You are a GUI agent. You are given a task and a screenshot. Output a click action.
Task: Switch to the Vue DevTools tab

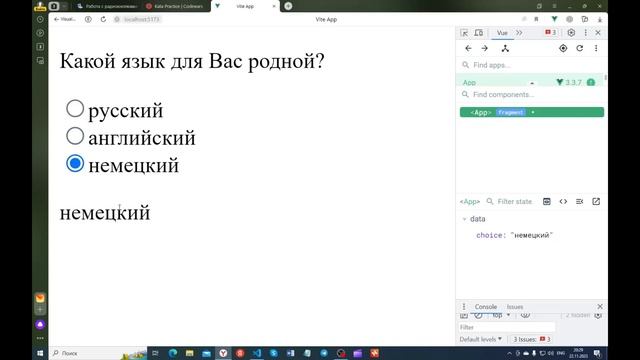coord(502,33)
